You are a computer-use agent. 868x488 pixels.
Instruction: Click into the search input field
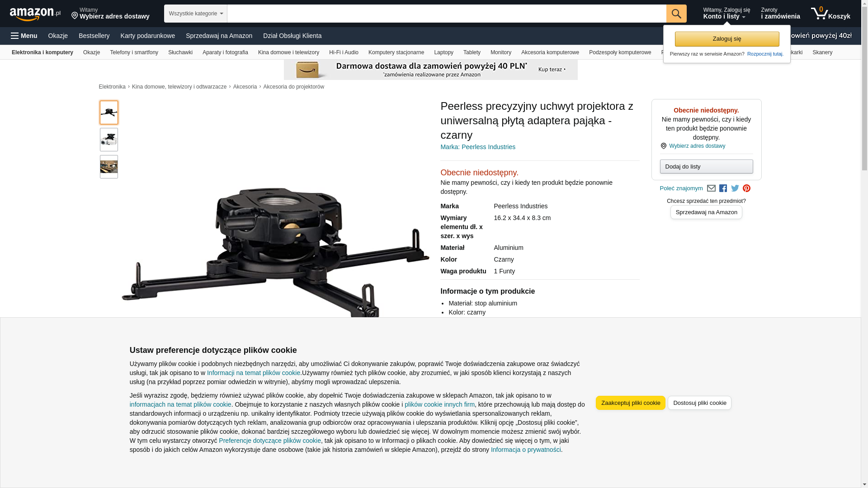pos(447,14)
